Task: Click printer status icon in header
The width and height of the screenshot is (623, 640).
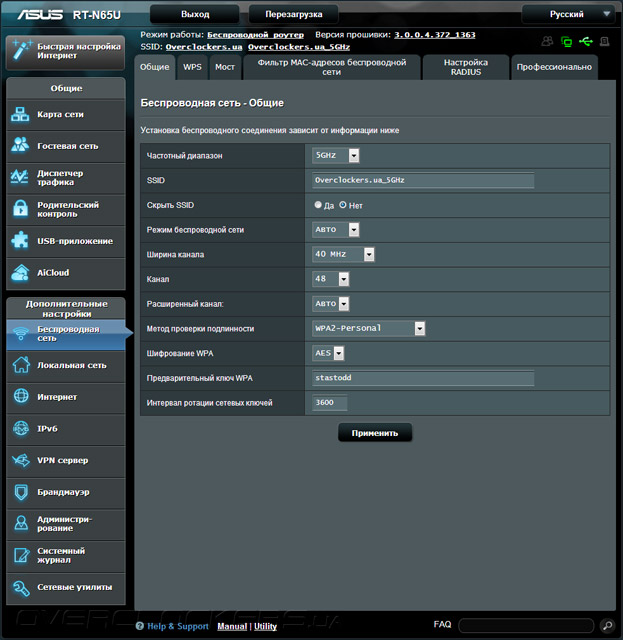Action: click(605, 41)
